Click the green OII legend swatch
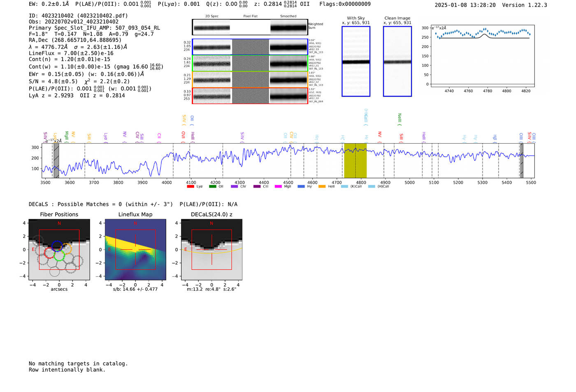The image size is (576, 392). coord(213,187)
